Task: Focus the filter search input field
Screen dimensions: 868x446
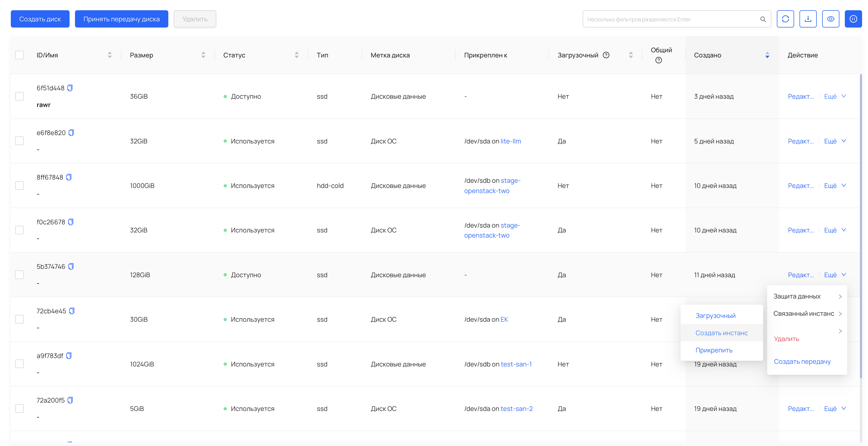Action: click(x=671, y=19)
